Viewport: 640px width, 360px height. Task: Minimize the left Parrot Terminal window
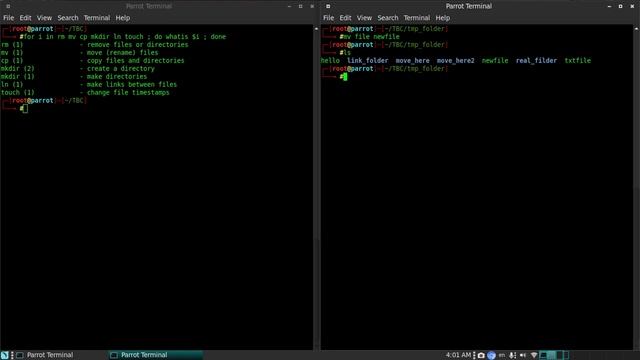tap(289, 6)
